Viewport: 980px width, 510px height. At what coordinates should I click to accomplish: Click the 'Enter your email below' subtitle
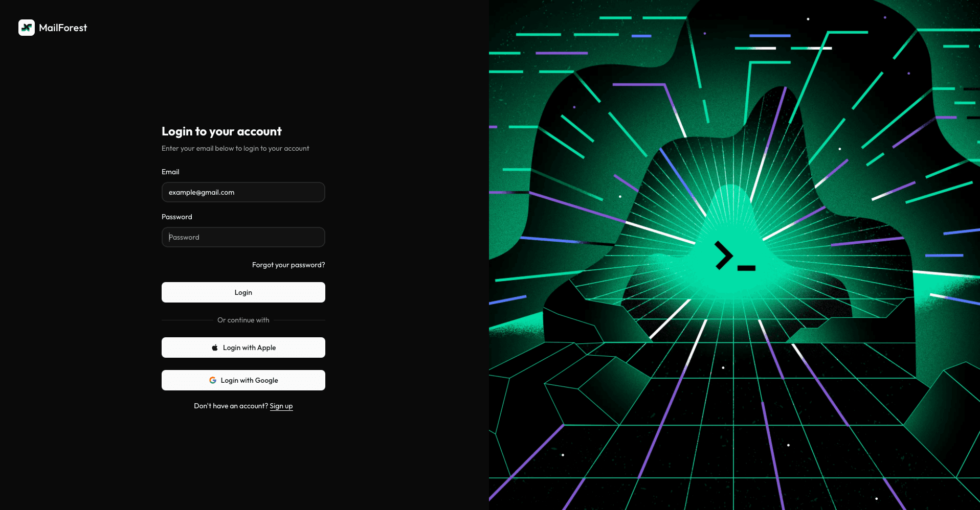[235, 148]
